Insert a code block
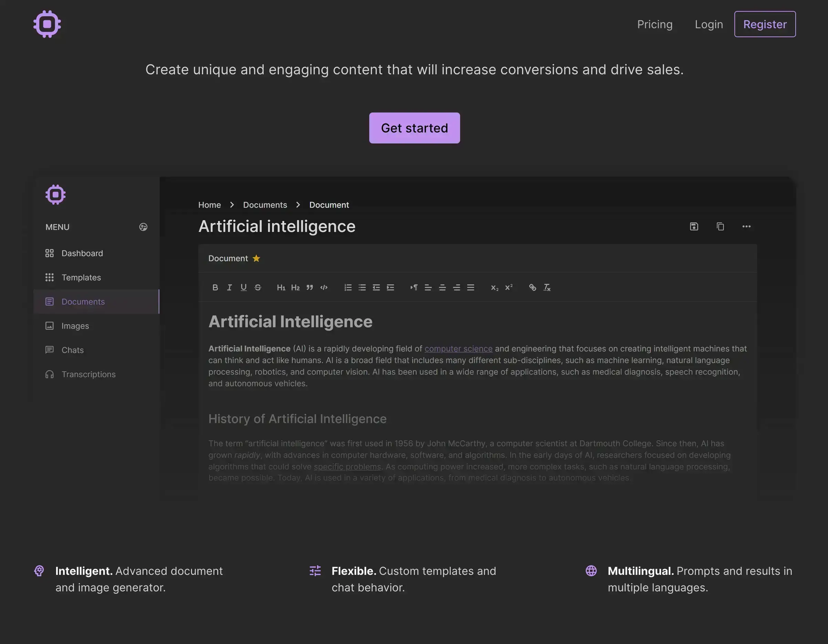Image resolution: width=828 pixels, height=644 pixels. pyautogui.click(x=324, y=287)
